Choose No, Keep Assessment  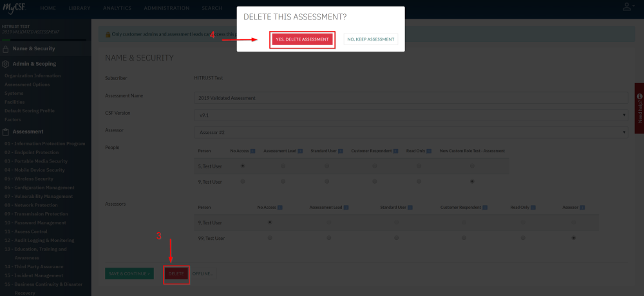click(x=371, y=39)
